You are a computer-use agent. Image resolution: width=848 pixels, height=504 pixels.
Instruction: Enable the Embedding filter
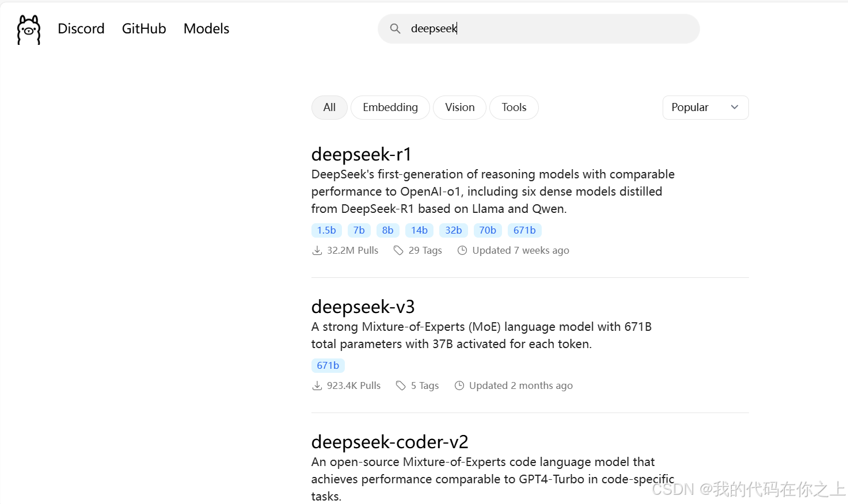click(x=390, y=107)
